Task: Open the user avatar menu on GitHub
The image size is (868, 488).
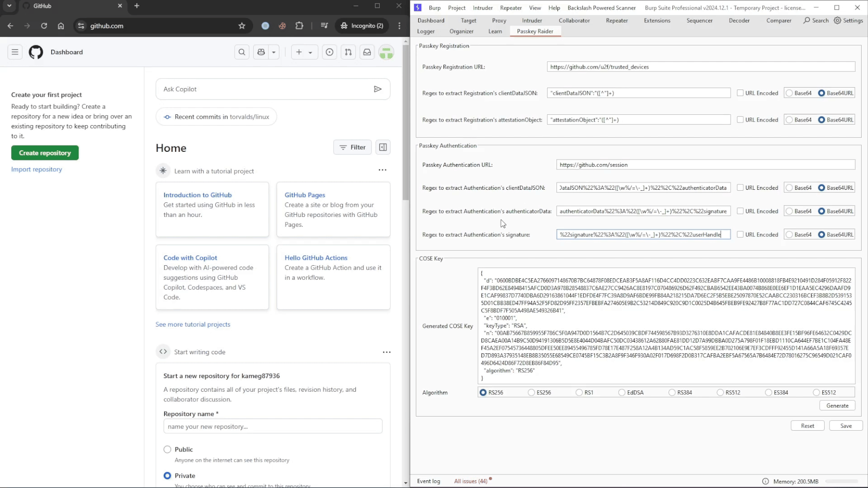Action: tap(386, 52)
